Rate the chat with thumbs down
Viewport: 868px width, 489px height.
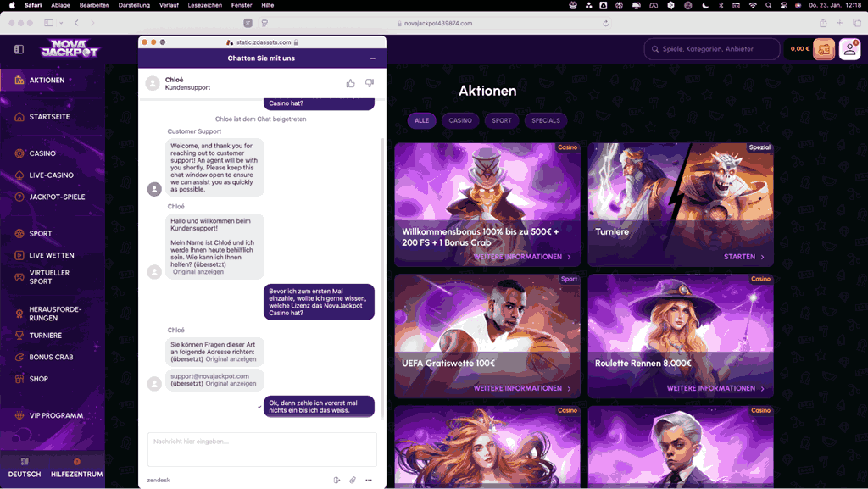[x=370, y=83]
